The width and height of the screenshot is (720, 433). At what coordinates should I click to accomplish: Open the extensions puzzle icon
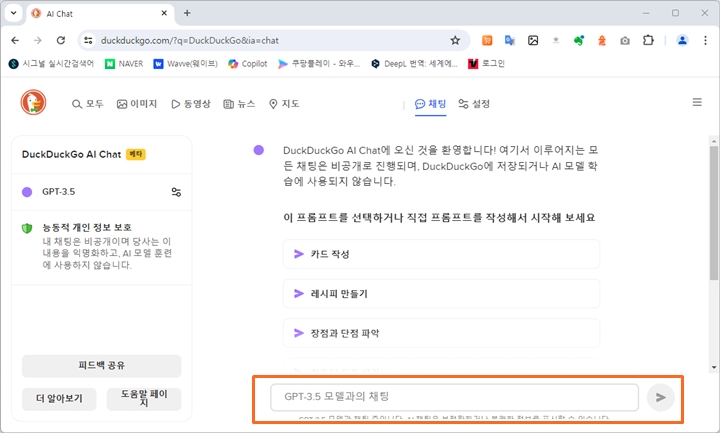648,40
